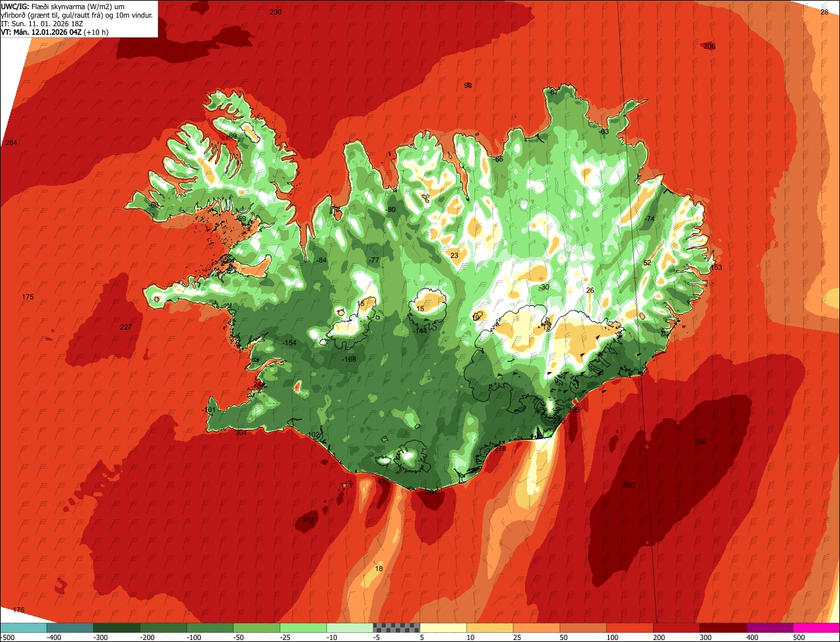The image size is (840, 642).
Task: Click the '-30' flux value in the highlands
Action: tap(544, 287)
